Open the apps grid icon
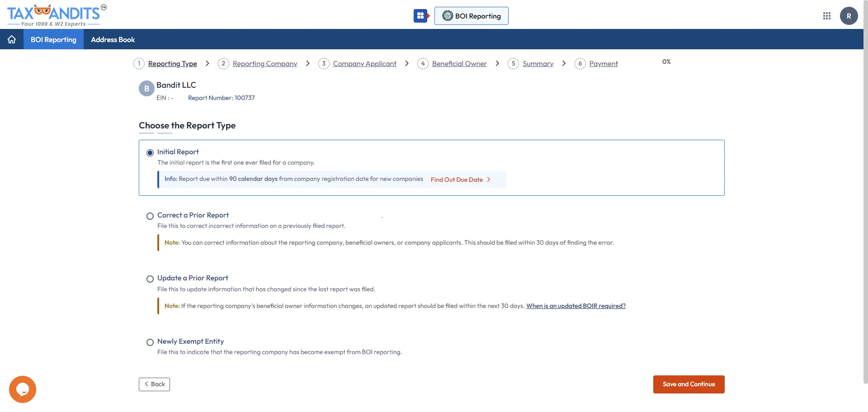Image resolution: width=868 pixels, height=412 pixels. pos(827,15)
